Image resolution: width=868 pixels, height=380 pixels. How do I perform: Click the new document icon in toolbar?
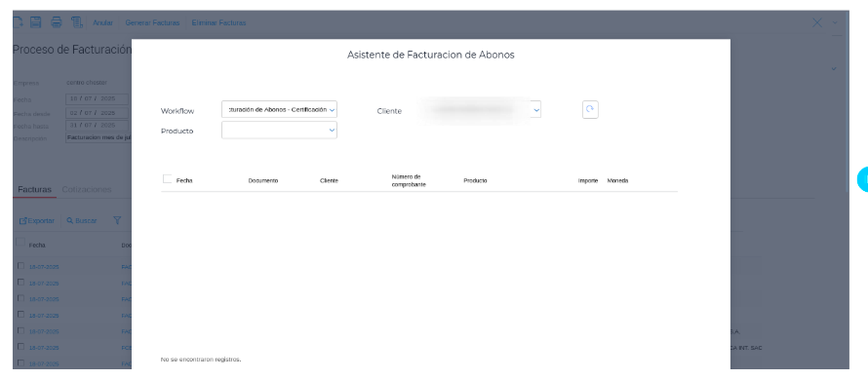click(18, 22)
